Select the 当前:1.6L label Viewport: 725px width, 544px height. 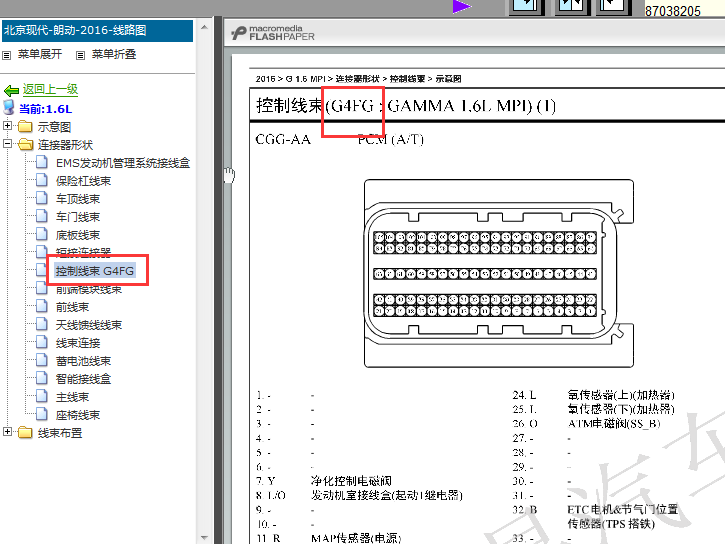[45, 109]
